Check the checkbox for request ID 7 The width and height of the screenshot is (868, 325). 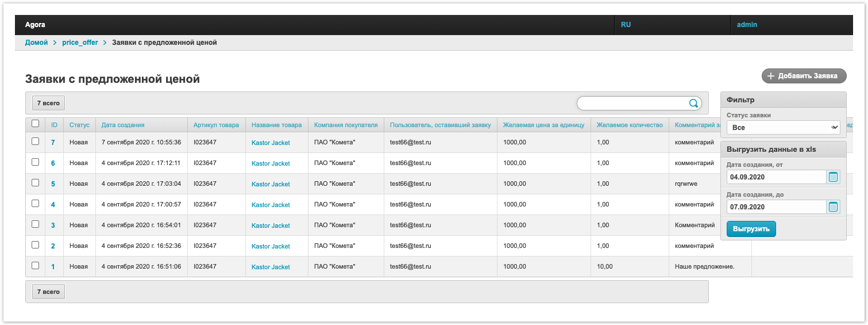click(x=36, y=142)
